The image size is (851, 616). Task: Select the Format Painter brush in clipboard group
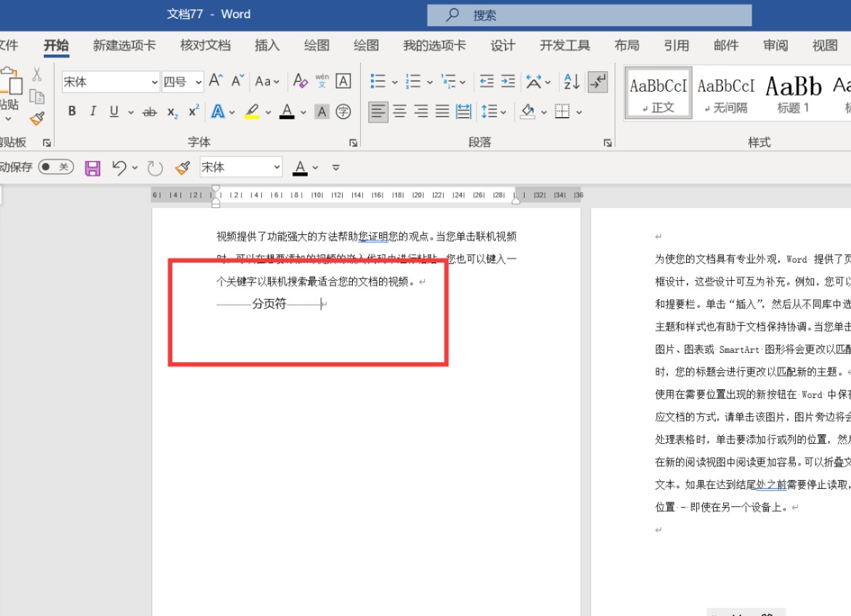pos(37,118)
